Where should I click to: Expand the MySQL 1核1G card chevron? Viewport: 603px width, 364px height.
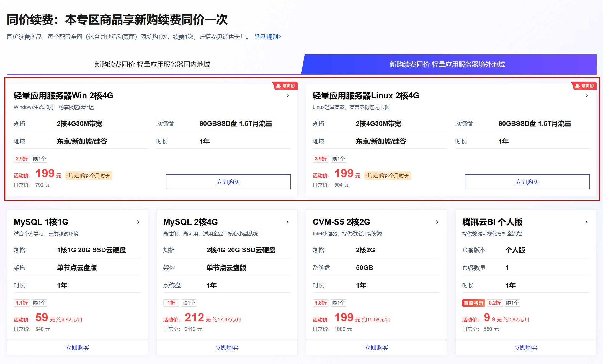pyautogui.click(x=138, y=222)
